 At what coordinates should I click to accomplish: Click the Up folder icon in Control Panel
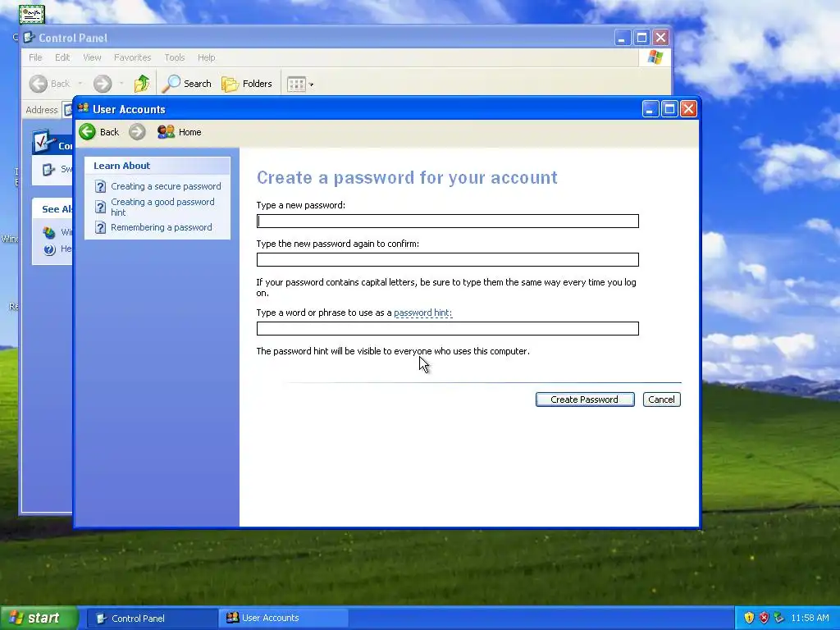coord(142,84)
